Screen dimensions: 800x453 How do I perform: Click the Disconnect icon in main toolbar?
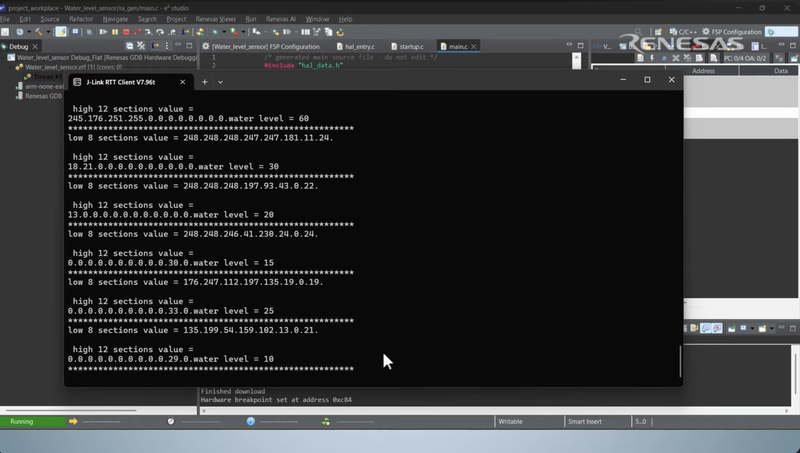click(137, 32)
